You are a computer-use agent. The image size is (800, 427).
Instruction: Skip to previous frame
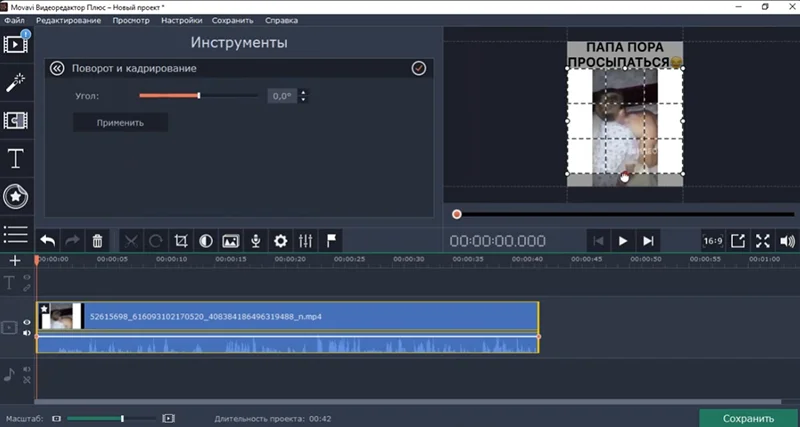598,241
